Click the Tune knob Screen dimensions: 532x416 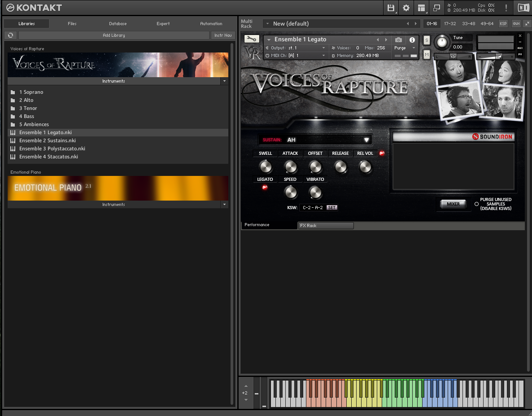click(442, 42)
